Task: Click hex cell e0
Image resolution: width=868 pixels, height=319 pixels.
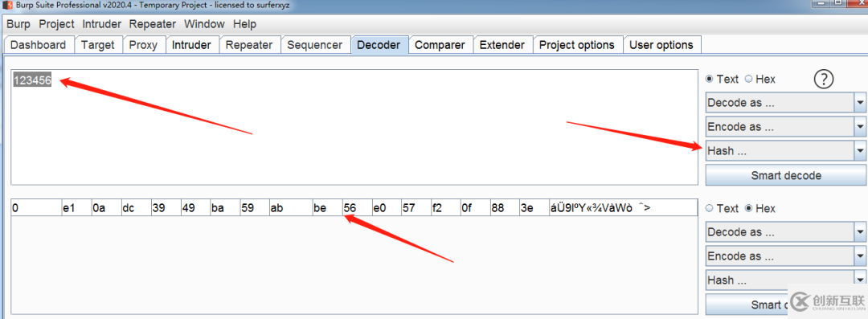Action: coord(387,208)
